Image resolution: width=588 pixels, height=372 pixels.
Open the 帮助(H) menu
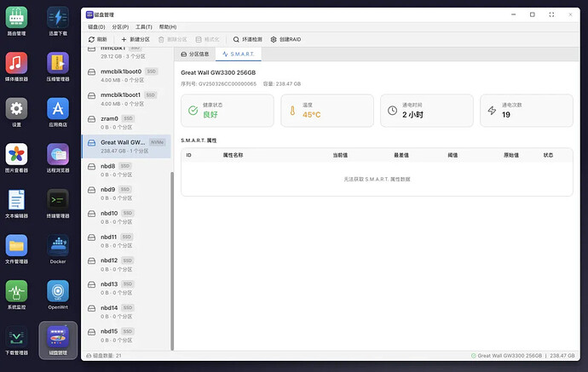tap(168, 26)
